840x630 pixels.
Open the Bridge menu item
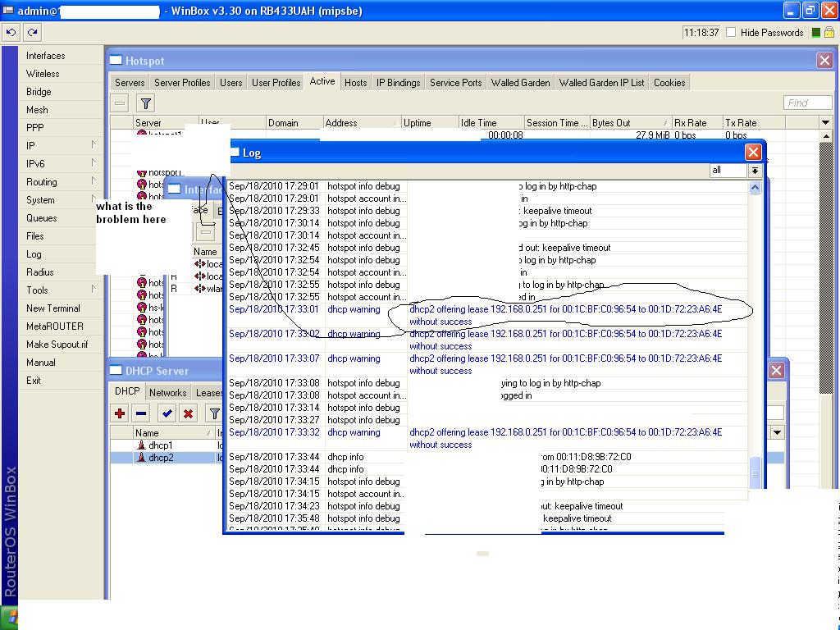pyautogui.click(x=39, y=92)
